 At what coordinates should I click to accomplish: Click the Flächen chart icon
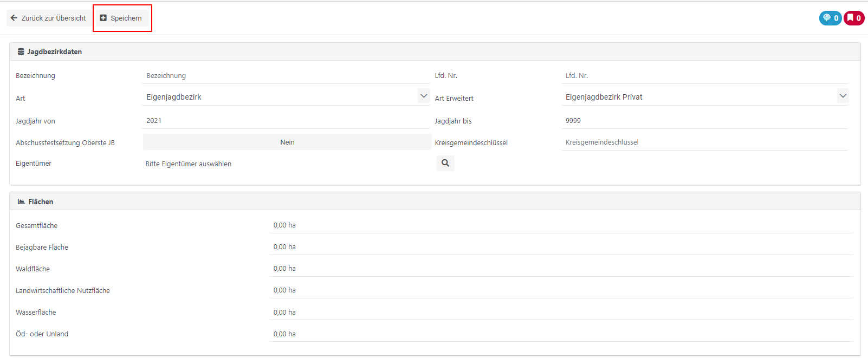tap(21, 201)
